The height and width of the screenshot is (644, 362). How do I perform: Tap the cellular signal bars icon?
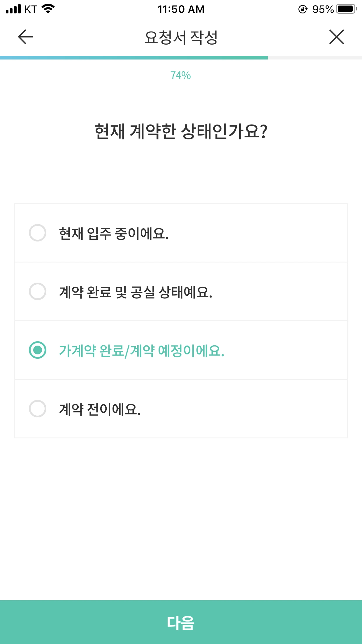[13, 9]
